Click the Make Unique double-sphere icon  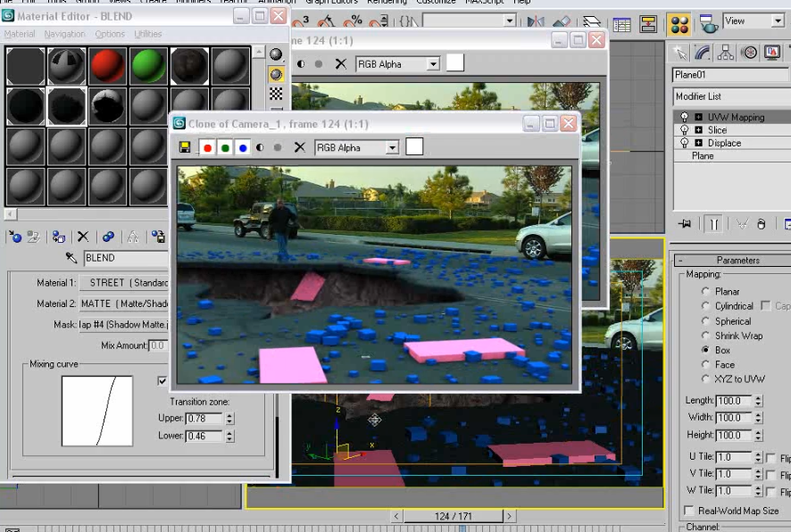tap(108, 237)
